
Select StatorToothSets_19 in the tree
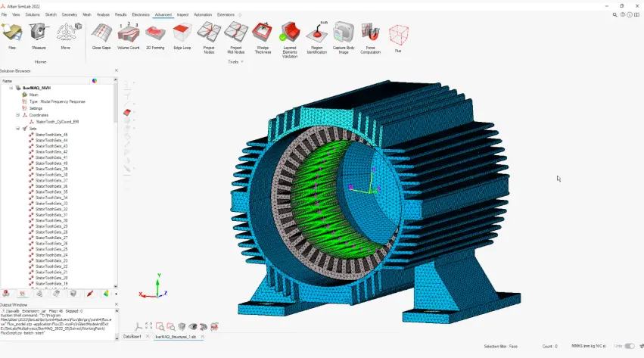pos(51,284)
